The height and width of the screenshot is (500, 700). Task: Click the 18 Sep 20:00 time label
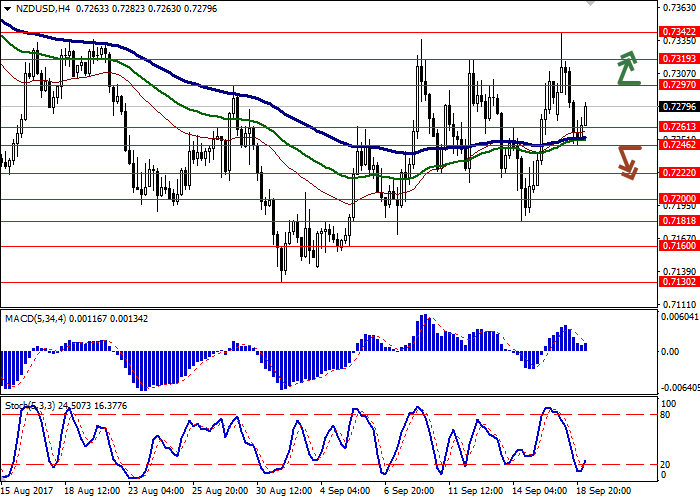coord(604,491)
